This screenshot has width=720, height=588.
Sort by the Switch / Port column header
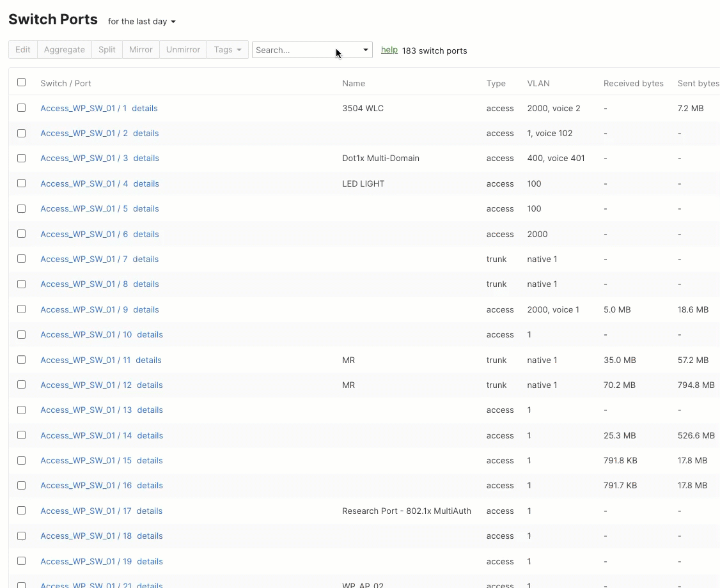[66, 83]
